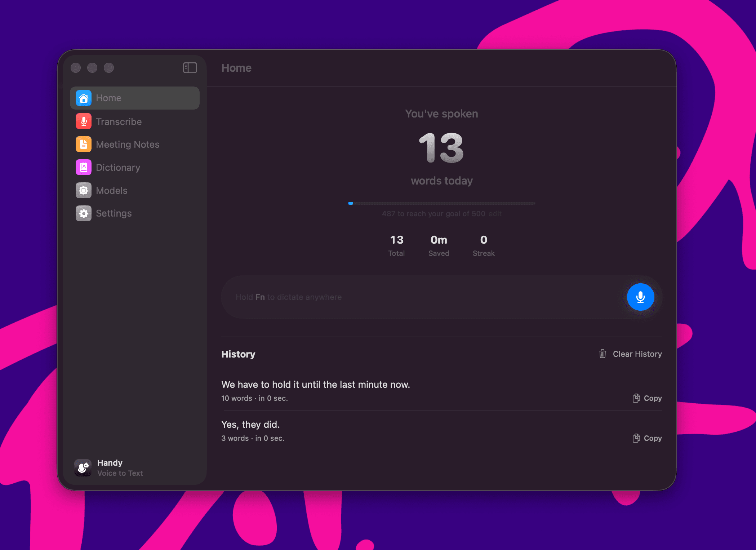Click the Home house icon
The width and height of the screenshot is (756, 550).
pos(84,98)
